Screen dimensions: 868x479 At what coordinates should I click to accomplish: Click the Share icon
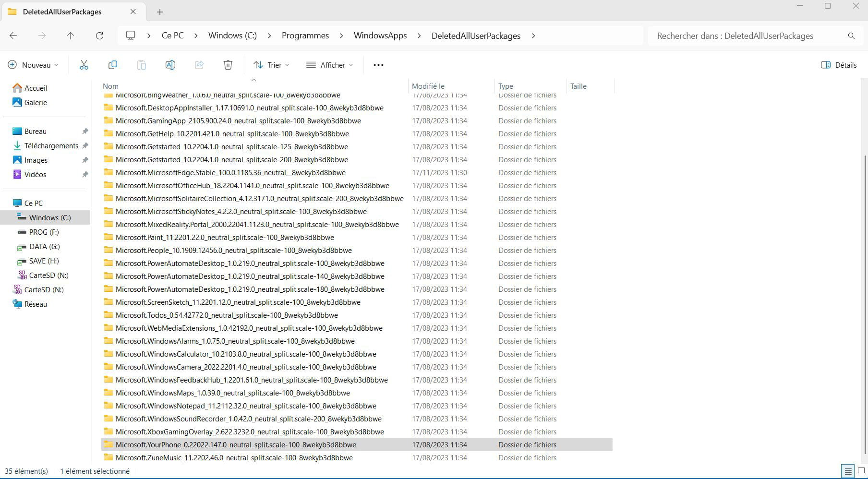click(x=199, y=65)
